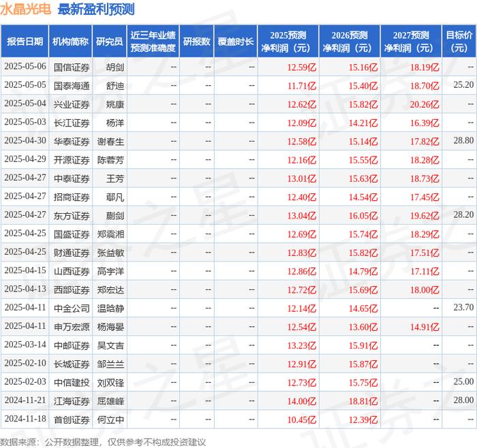Select the 东方证券 institution cell
477x448 pixels.
(72, 216)
